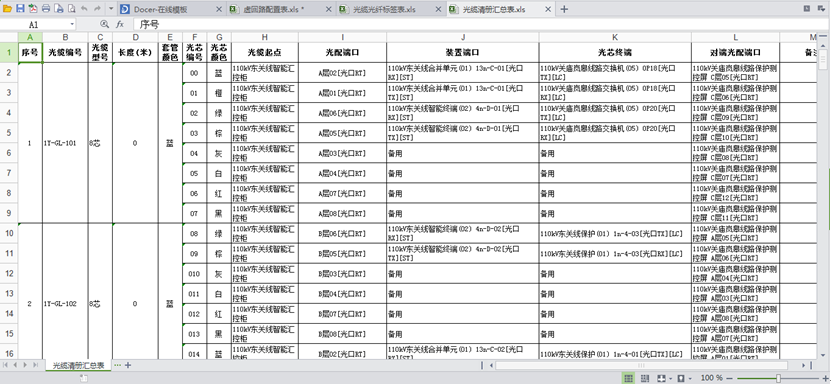Click the Print icon

click(46, 8)
